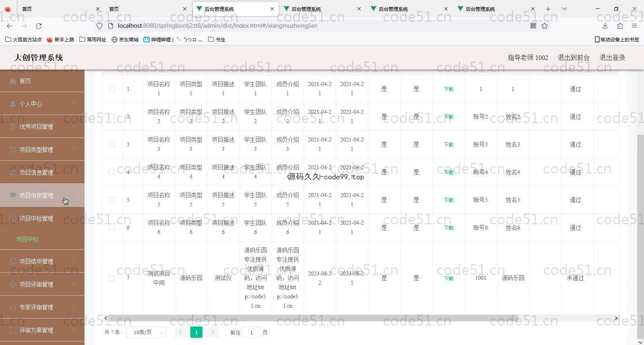The image size is (644, 345).
Task: Expand the tab list chevron in tab bar
Action: point(564,9)
